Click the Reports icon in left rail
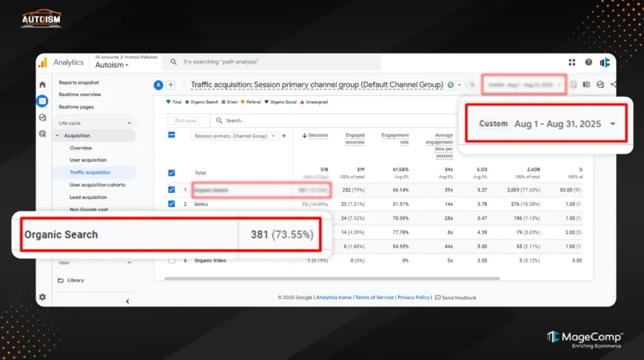Screen dimensions: 644x360 (42, 101)
